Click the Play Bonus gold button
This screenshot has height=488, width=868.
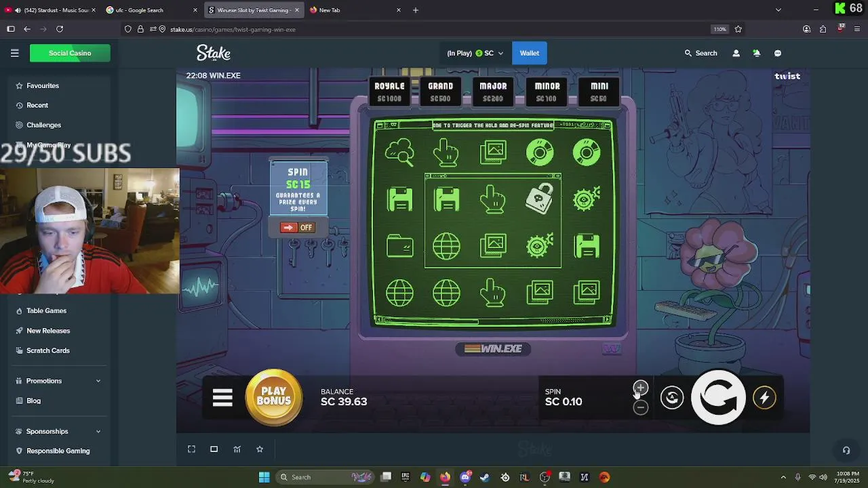point(274,397)
